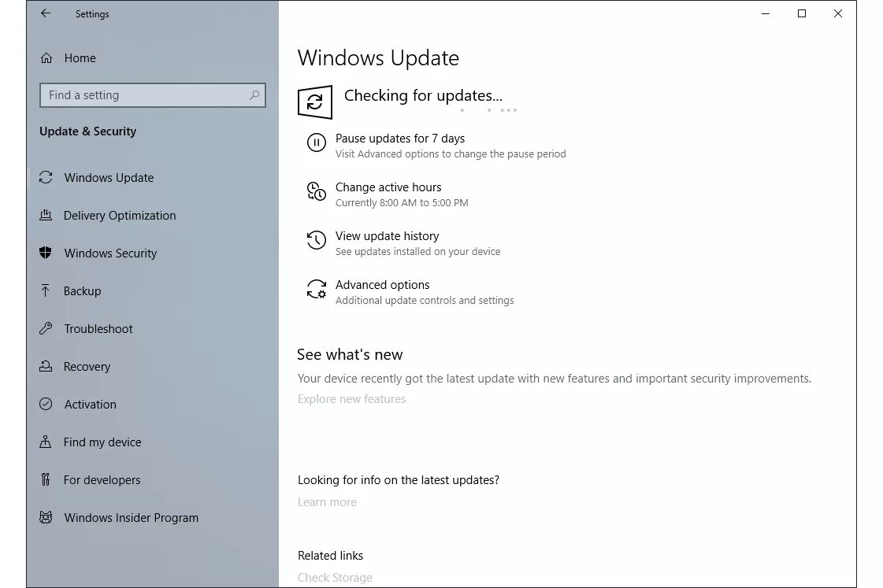Open the Troubleshoot section
The height and width of the screenshot is (588, 883).
(98, 328)
